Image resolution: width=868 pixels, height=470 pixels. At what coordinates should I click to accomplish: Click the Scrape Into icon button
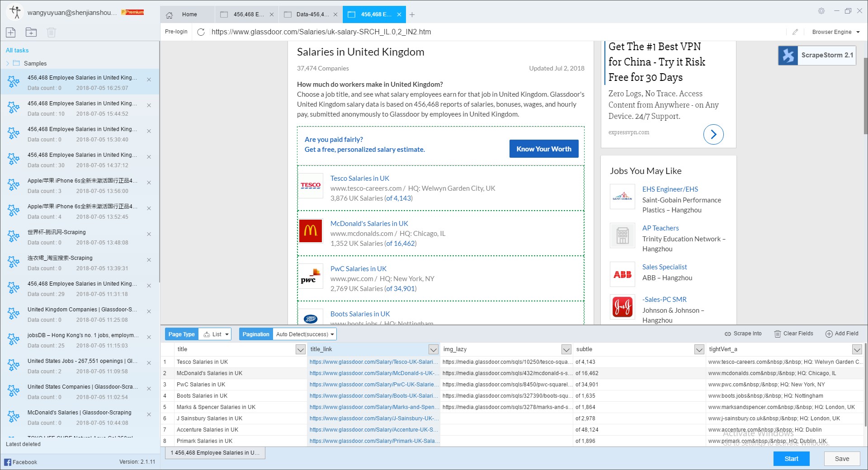tap(743, 334)
